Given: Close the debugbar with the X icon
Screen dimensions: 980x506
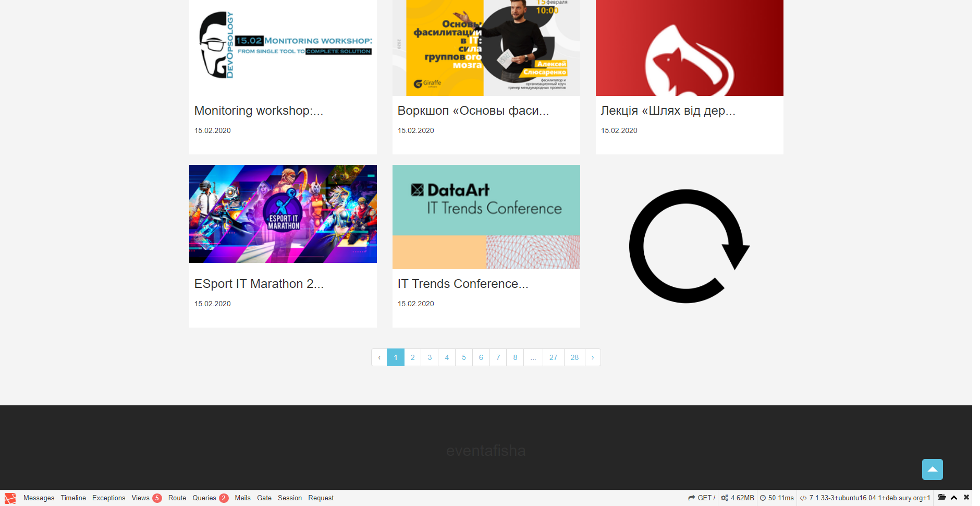Looking at the screenshot, I should [x=966, y=498].
